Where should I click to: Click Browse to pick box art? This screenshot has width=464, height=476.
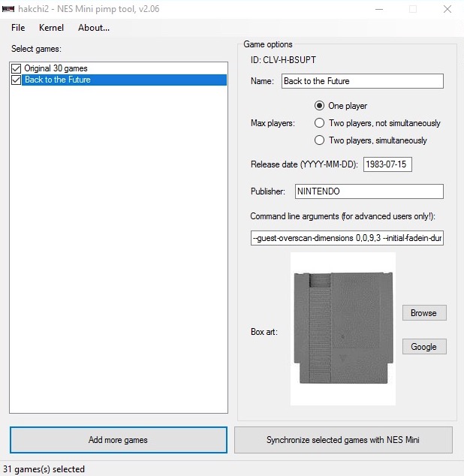click(x=423, y=313)
